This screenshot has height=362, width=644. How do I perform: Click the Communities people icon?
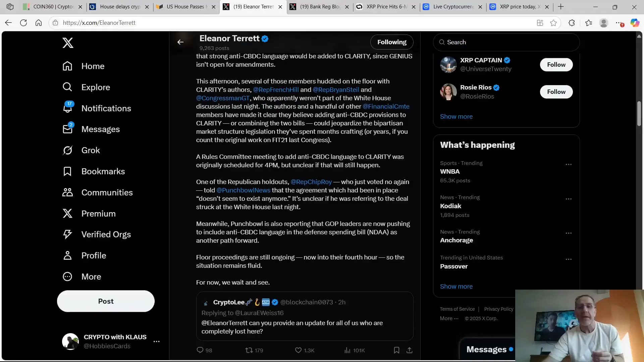coord(67,192)
